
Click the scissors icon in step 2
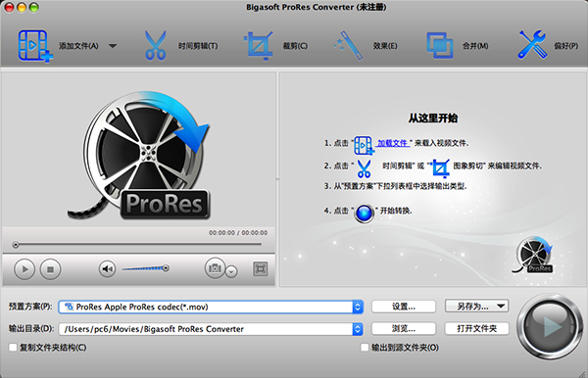[364, 168]
